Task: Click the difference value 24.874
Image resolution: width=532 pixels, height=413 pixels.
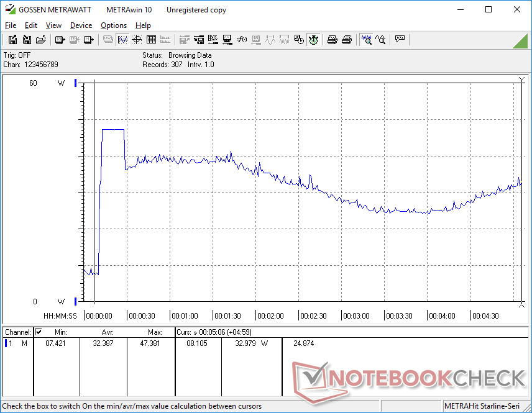Action: pyautogui.click(x=304, y=343)
